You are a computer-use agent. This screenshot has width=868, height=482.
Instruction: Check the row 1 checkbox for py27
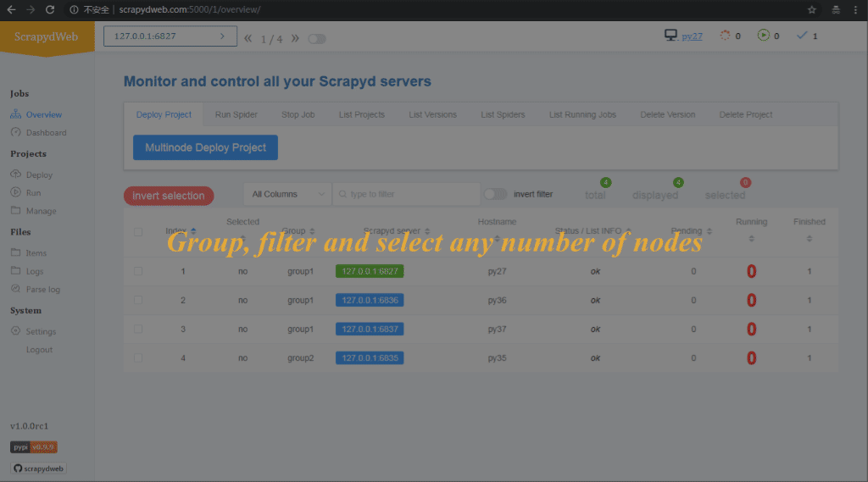[138, 271]
